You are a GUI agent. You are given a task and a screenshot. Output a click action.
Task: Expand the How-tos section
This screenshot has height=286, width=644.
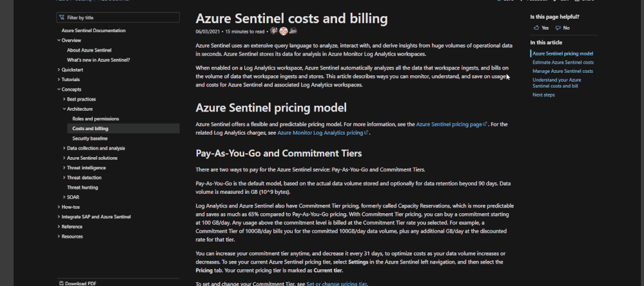(x=59, y=207)
